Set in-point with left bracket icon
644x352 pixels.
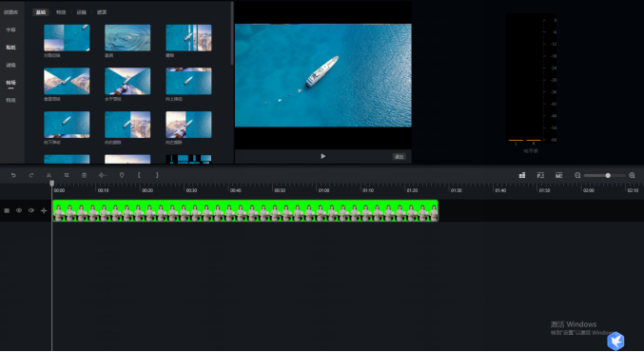point(139,175)
